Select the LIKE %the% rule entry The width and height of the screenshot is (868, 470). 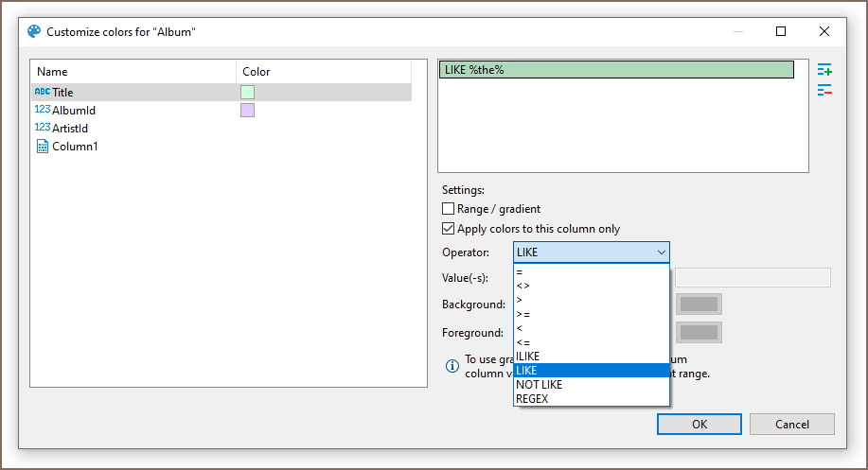click(x=616, y=70)
